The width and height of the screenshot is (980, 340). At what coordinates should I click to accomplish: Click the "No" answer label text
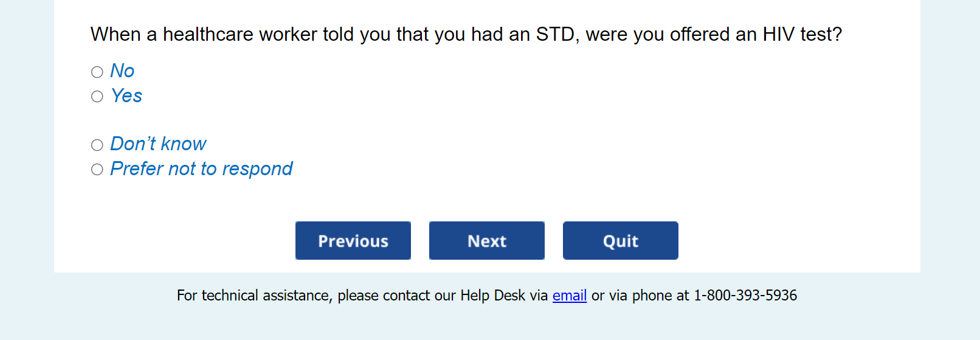pyautogui.click(x=122, y=71)
